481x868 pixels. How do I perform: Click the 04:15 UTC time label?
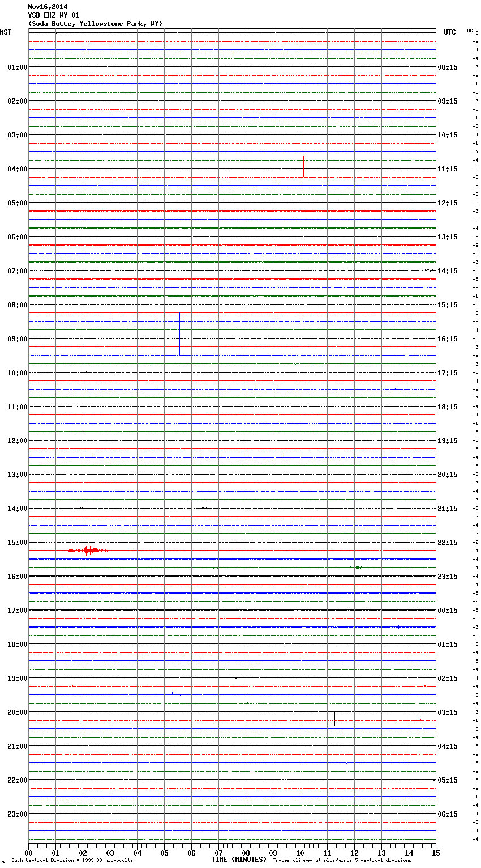(448, 746)
